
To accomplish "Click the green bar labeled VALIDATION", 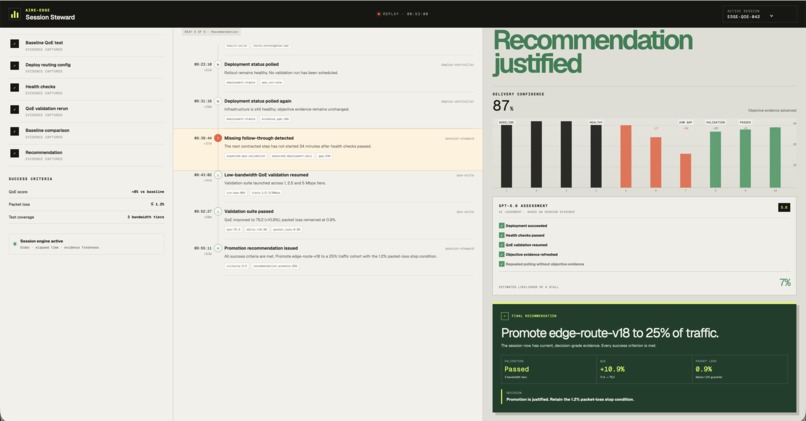I will (x=715, y=159).
